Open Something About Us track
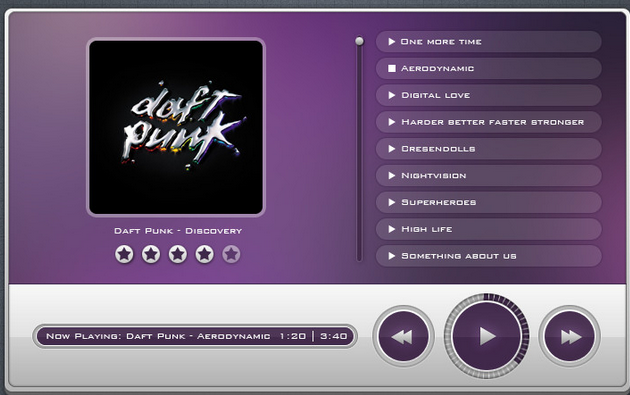The width and height of the screenshot is (630, 395). pyautogui.click(x=489, y=256)
